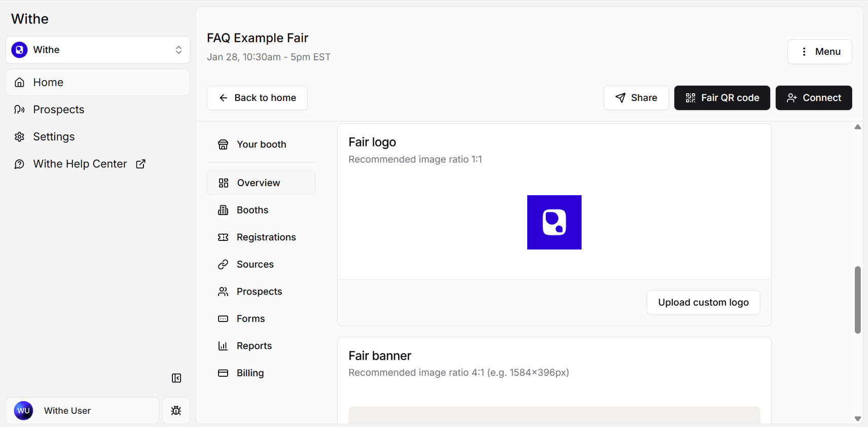Click the Withe brand title
This screenshot has height=427, width=868.
click(x=30, y=19)
